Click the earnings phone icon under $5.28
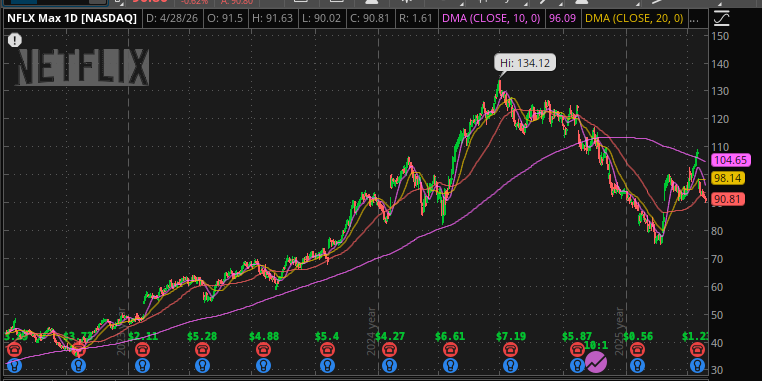Image resolution: width=762 pixels, height=381 pixels. click(202, 349)
